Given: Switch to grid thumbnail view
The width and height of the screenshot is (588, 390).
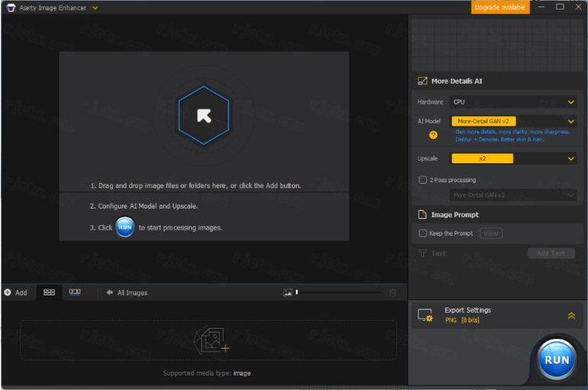Looking at the screenshot, I should pyautogui.click(x=49, y=292).
